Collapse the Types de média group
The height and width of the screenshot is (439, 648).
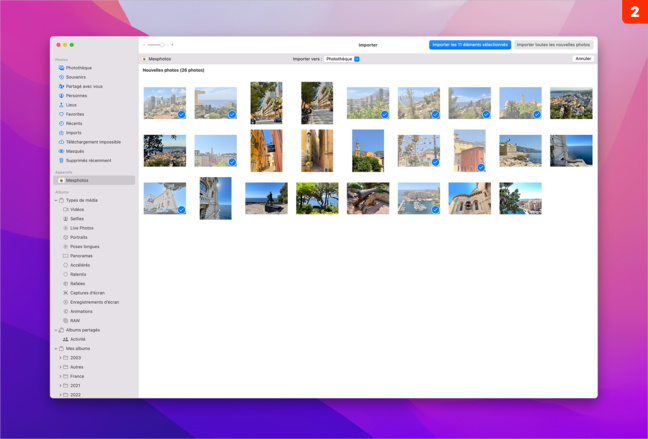56,200
